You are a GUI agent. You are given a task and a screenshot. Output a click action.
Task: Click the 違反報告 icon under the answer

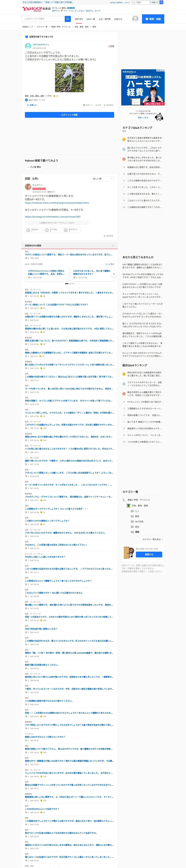tap(105, 236)
